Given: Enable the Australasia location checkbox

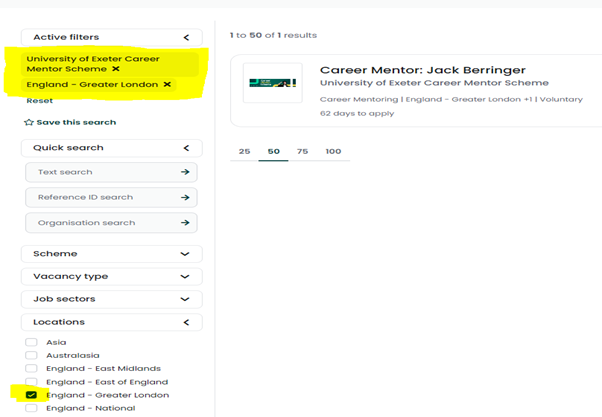Looking at the screenshot, I should click(x=32, y=355).
